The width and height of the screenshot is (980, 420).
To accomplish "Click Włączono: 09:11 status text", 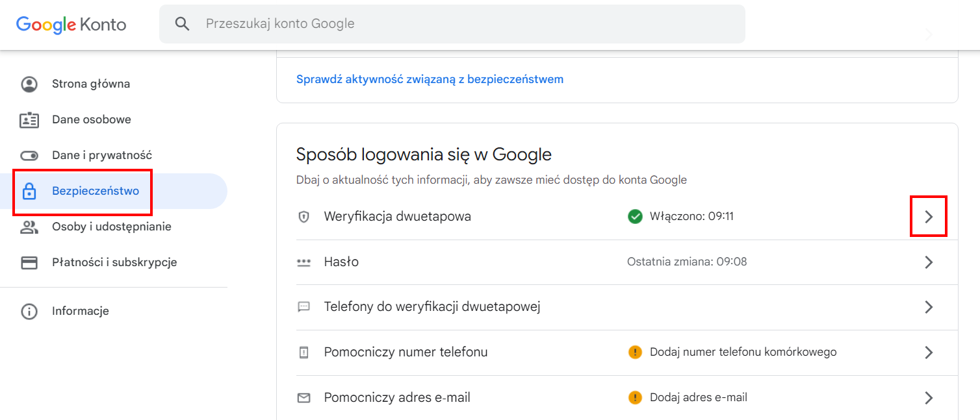I will click(x=691, y=216).
